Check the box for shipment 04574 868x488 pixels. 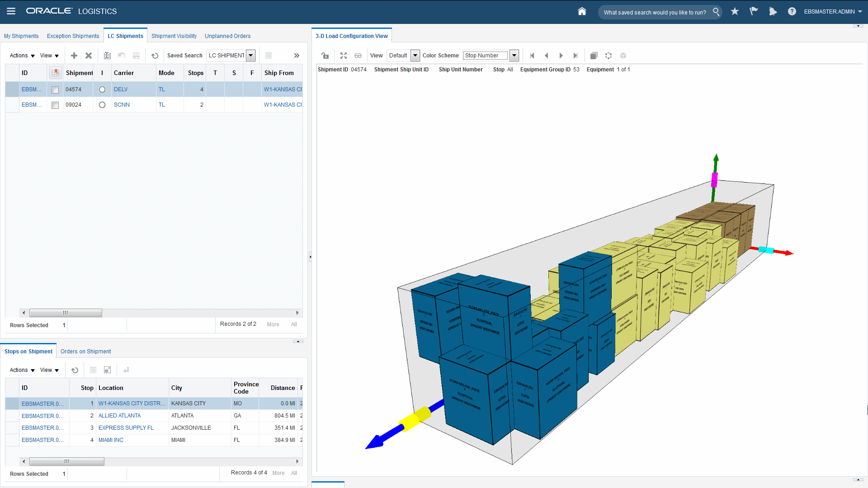(x=55, y=90)
